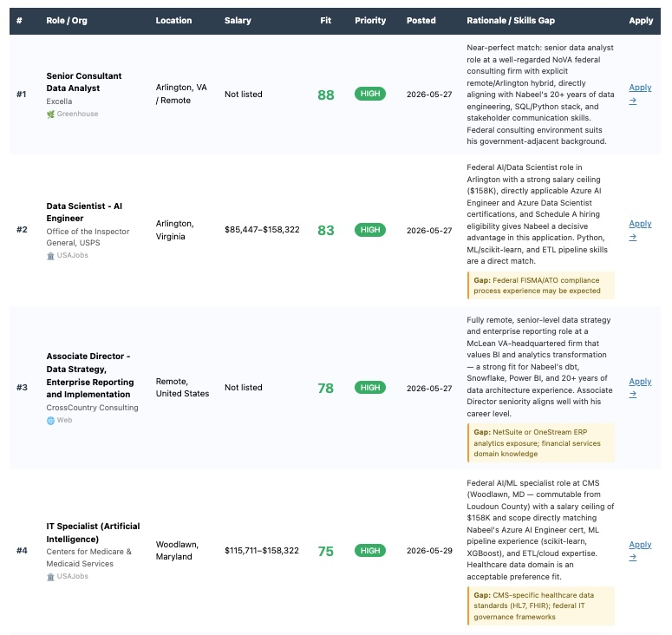672x635 pixels.
Task: Click the Greenhouse leaf icon under Excella
Action: coord(50,114)
